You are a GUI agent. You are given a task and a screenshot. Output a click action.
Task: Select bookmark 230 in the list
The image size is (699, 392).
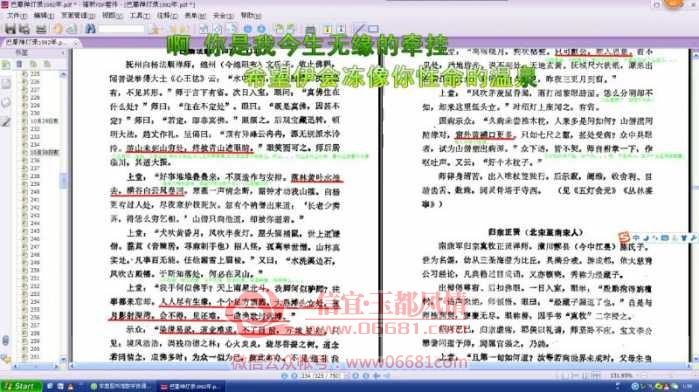point(35,113)
